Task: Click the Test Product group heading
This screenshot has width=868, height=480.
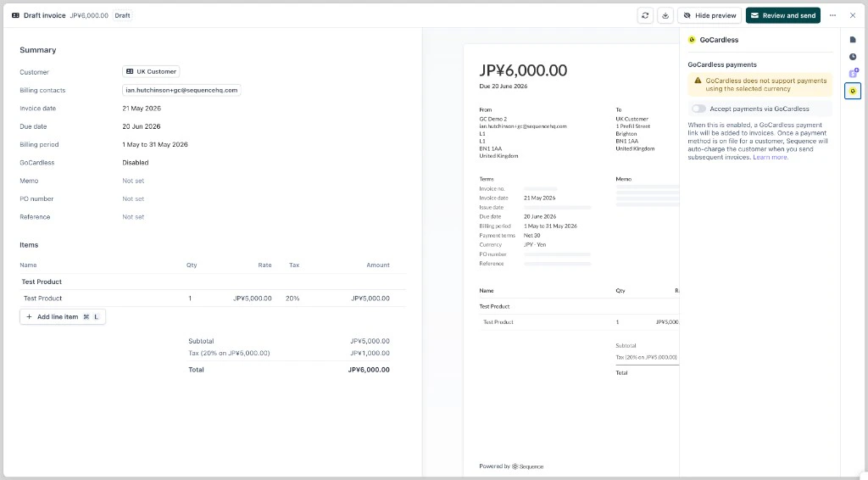Action: (x=42, y=282)
